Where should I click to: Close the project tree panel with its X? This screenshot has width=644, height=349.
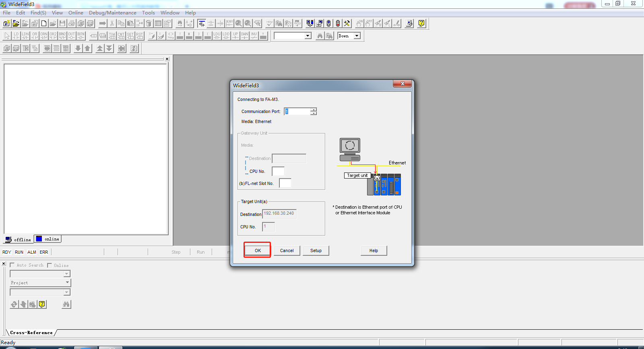[167, 59]
